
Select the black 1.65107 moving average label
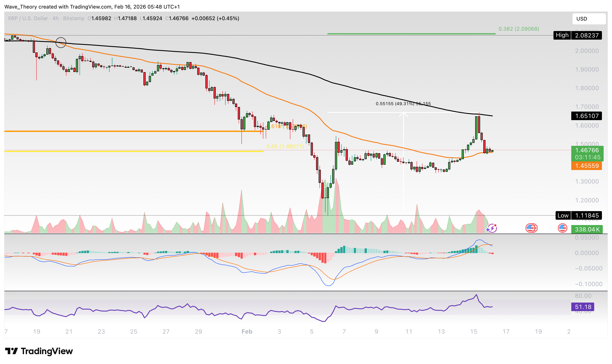(586, 116)
